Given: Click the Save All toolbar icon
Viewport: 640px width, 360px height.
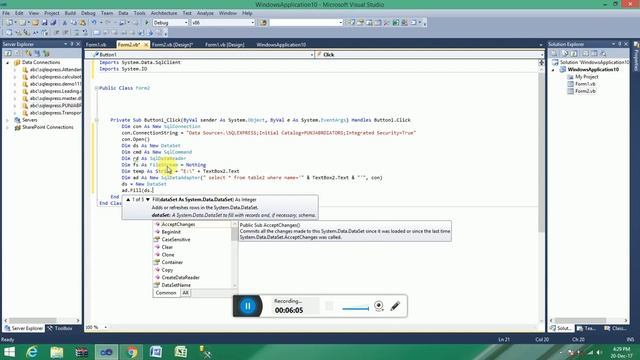Looking at the screenshot, I should (x=53, y=23).
